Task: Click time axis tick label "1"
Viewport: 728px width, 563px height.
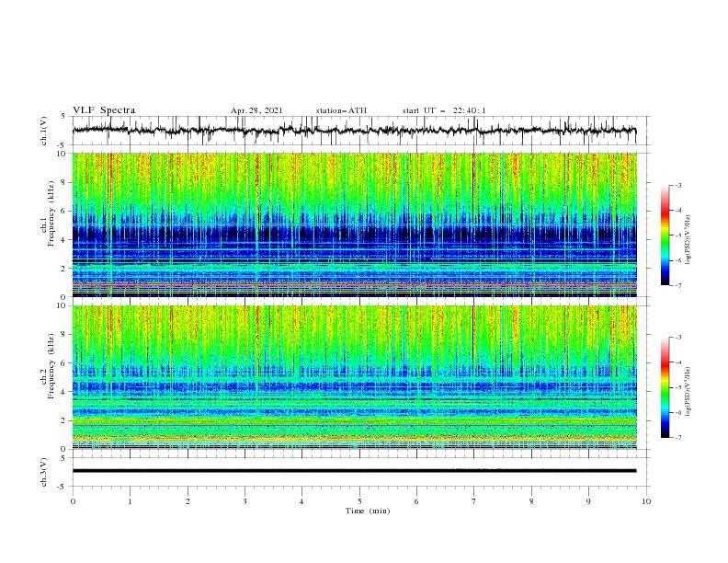Action: coord(130,501)
